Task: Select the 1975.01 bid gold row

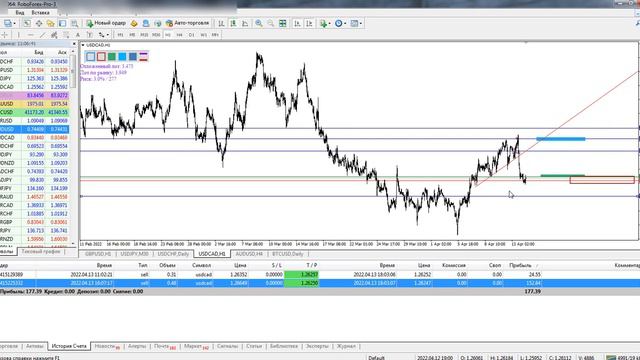Action: click(35, 104)
